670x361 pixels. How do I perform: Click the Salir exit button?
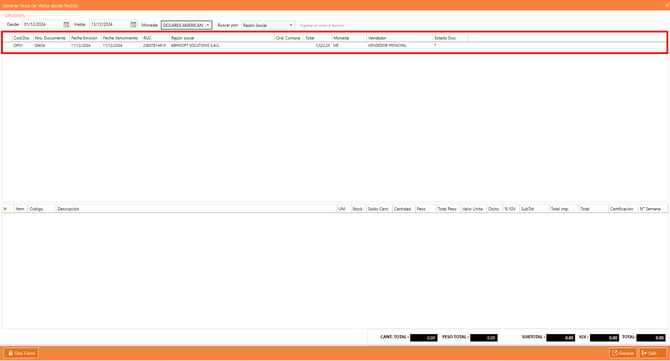pos(652,353)
